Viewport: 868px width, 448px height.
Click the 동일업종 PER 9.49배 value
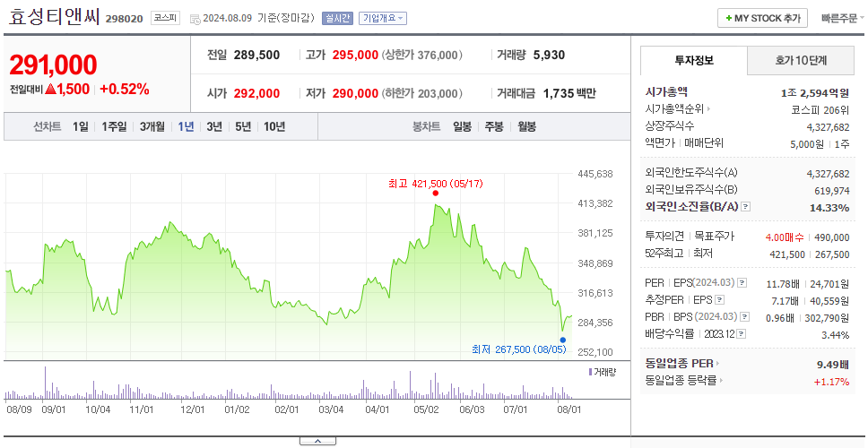tap(833, 365)
